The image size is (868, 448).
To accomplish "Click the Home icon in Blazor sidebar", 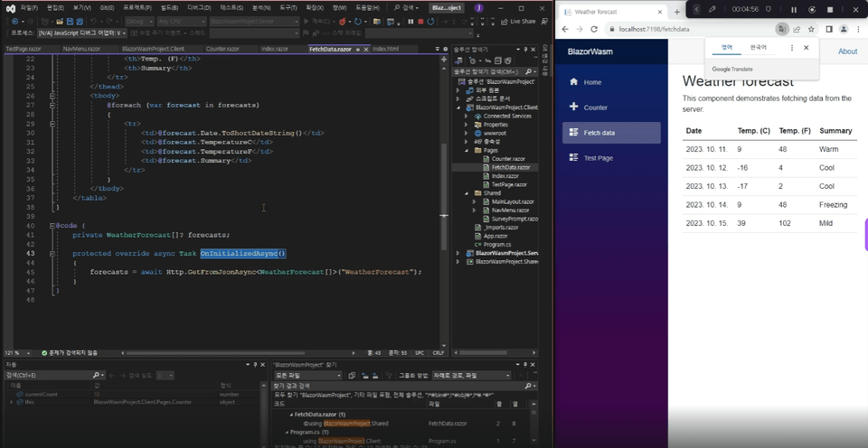I will pyautogui.click(x=573, y=82).
